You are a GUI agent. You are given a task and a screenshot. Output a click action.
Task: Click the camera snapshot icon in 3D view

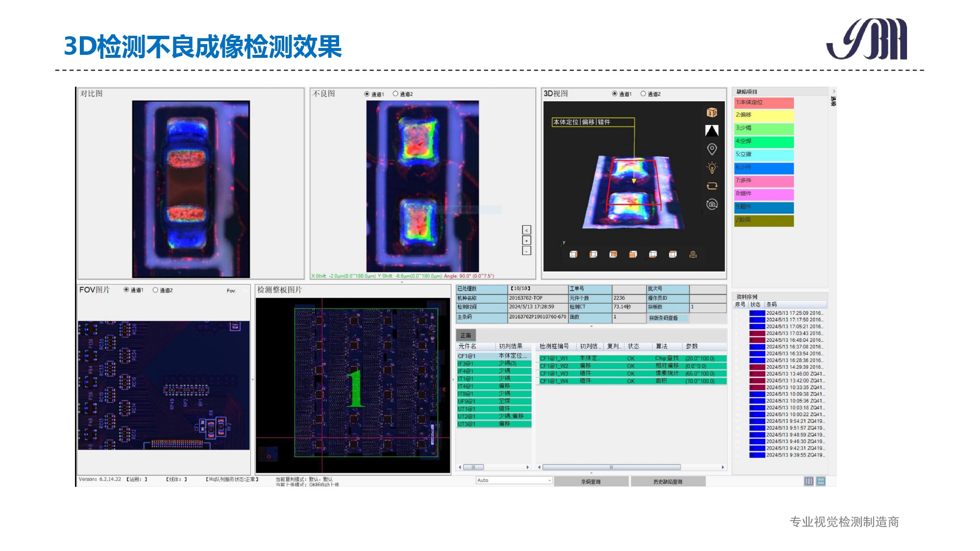[x=711, y=204]
